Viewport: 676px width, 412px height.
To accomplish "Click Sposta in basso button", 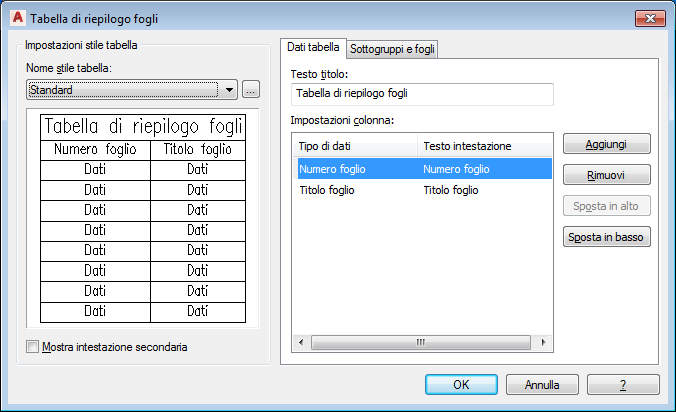I will coord(608,238).
